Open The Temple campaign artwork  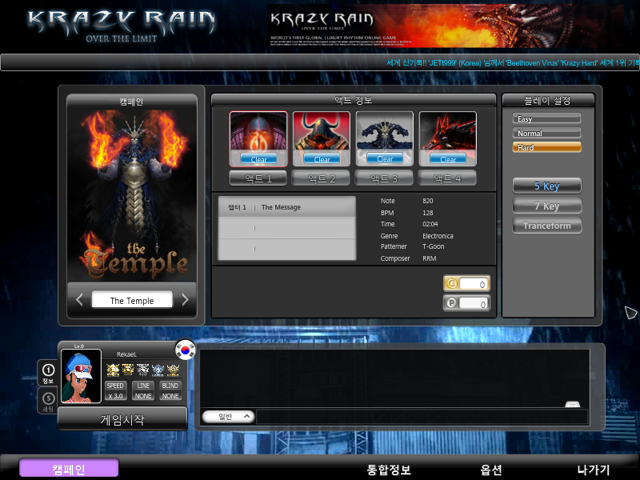132,195
